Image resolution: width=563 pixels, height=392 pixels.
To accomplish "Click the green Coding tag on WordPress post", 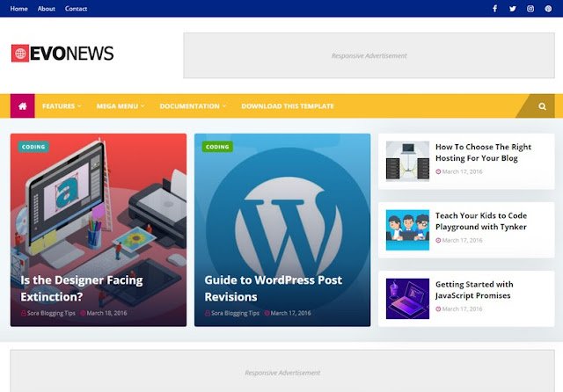I will [x=217, y=147].
